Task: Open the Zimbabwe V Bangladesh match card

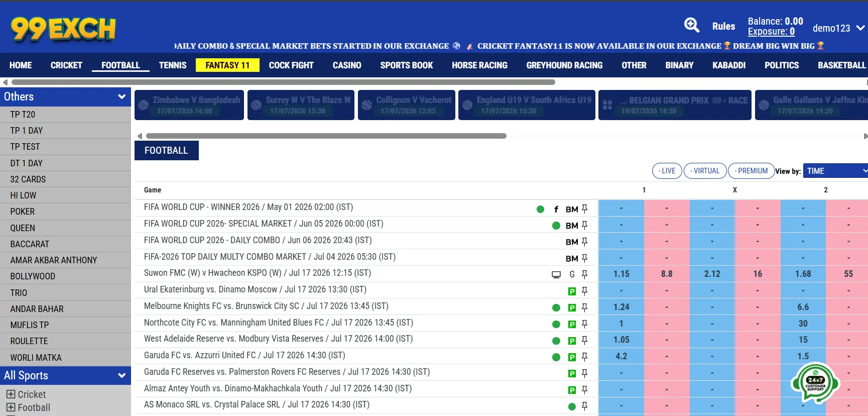Action: (x=189, y=105)
